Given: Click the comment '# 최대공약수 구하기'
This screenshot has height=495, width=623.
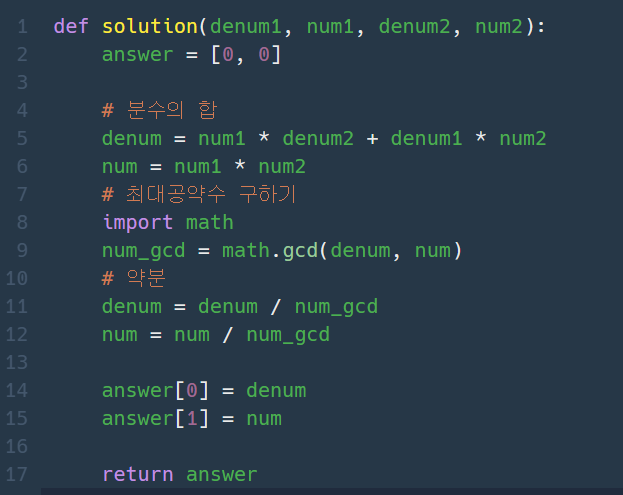Looking at the screenshot, I should [199, 195].
